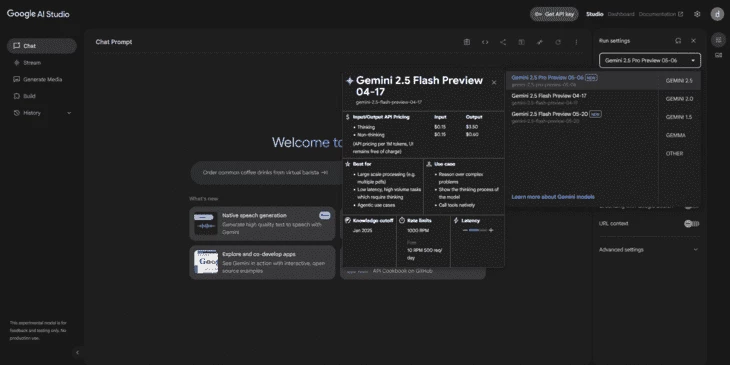Open the Native speech generation card
730x365 pixels.
click(262, 224)
